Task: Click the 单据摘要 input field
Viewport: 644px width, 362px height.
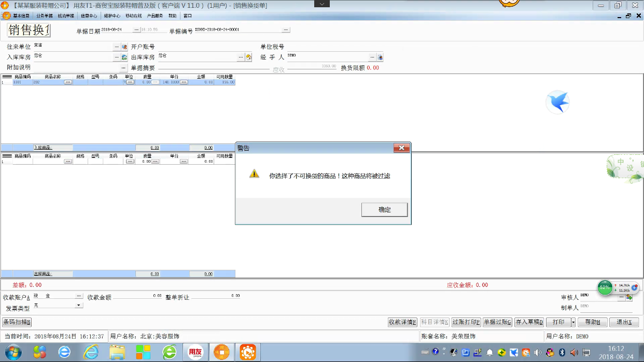Action: pyautogui.click(x=214, y=67)
